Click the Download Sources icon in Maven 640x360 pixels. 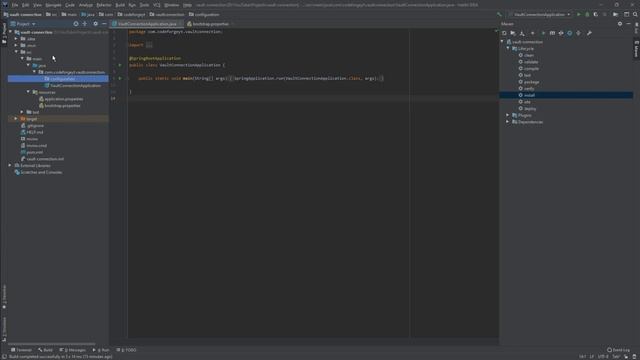tap(522, 33)
